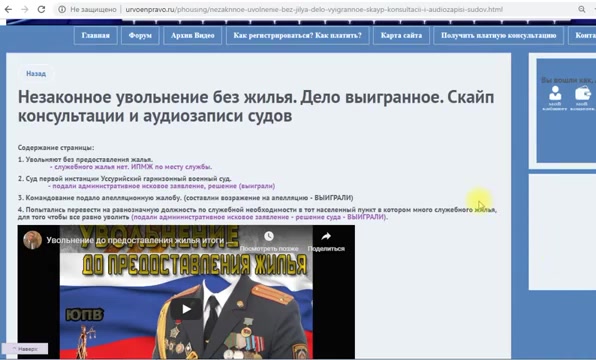Image resolution: width=596 pixels, height=360 pixels.
Task: Open 'Как регистрироваться? Как платить?' menu item
Action: [297, 35]
